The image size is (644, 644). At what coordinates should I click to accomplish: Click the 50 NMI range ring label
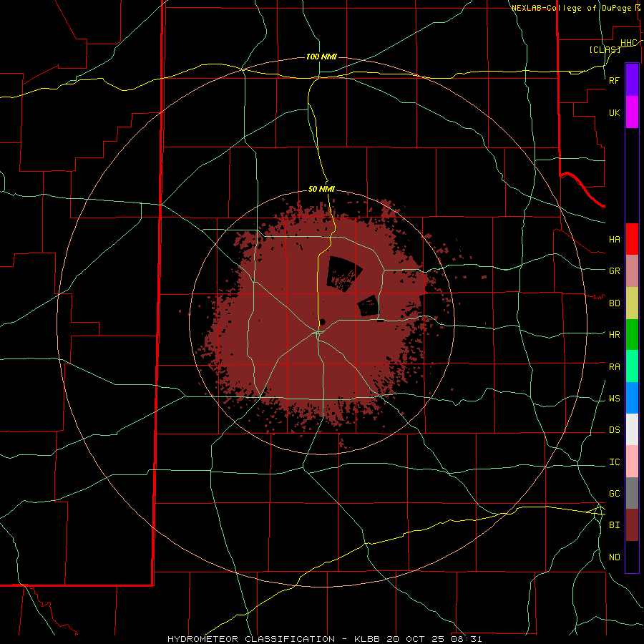coord(321,189)
